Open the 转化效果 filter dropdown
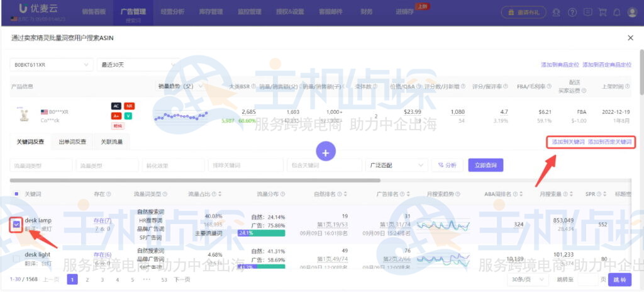644x292 pixels. pos(174,165)
